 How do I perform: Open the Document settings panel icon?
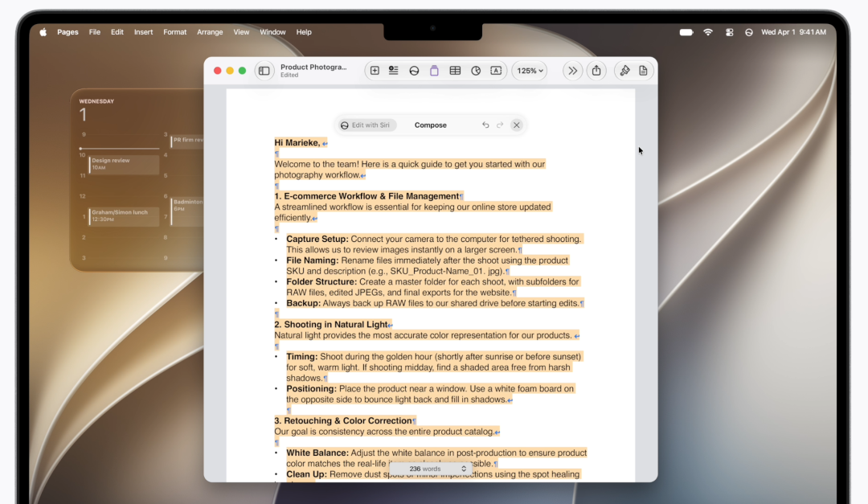click(x=643, y=71)
